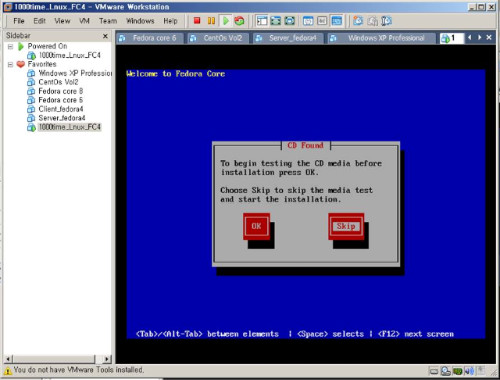Click 'You do not have VMware Tools installed' message
Image resolution: width=500 pixels, height=380 pixels.
[x=79, y=370]
